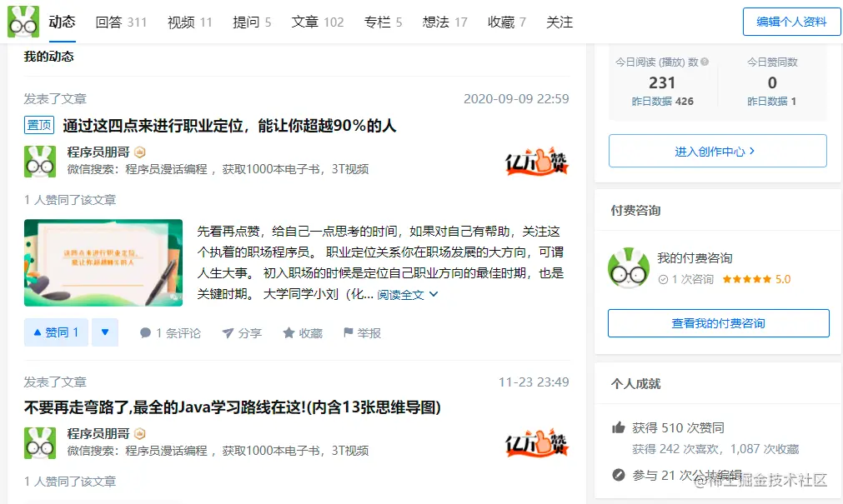Click the glasses logo at top left
Viewport: 843px width, 504px height.
[x=23, y=22]
